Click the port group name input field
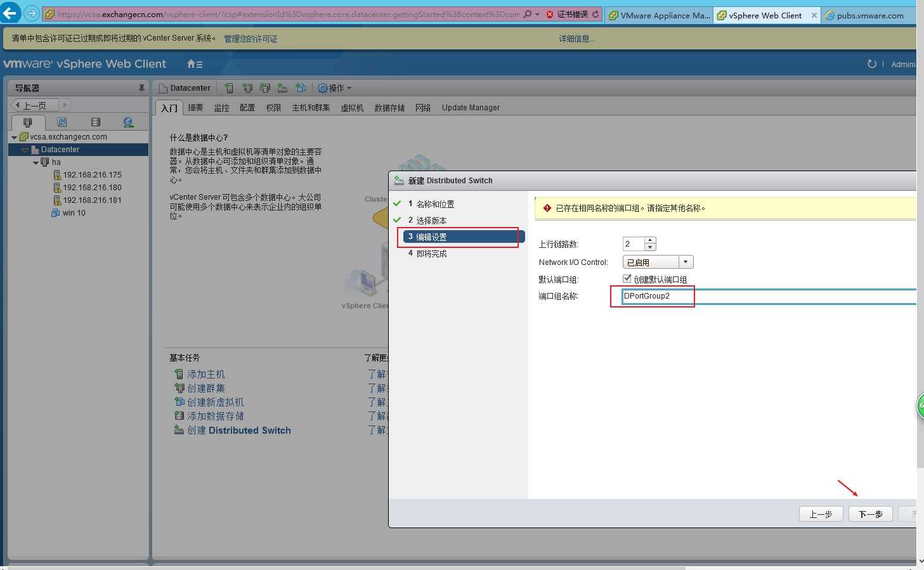 coord(769,296)
